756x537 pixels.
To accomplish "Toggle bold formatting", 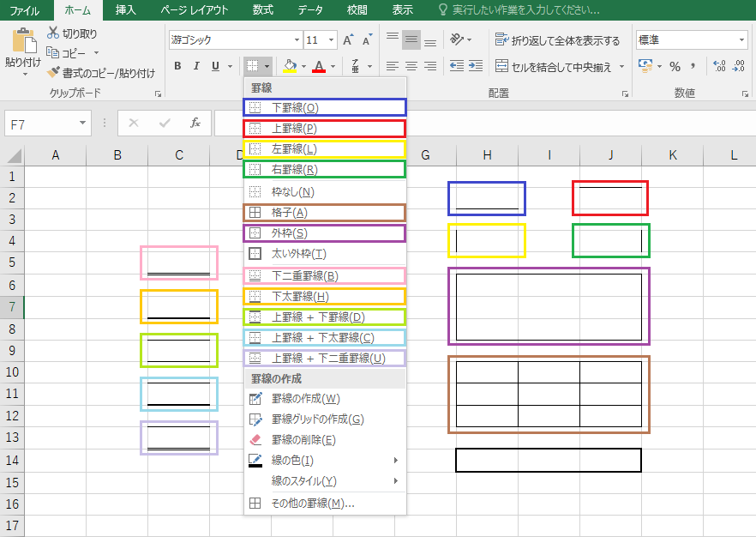I will (x=177, y=66).
